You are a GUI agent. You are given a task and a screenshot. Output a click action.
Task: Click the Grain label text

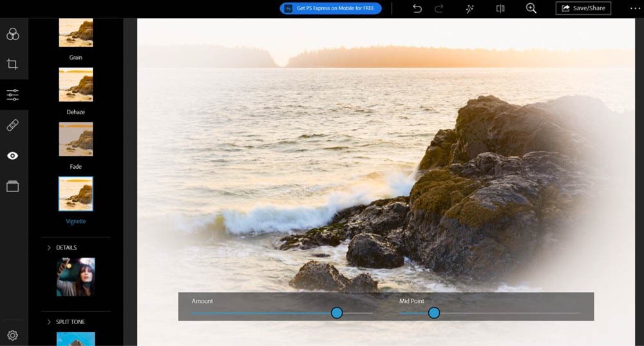[x=76, y=57]
